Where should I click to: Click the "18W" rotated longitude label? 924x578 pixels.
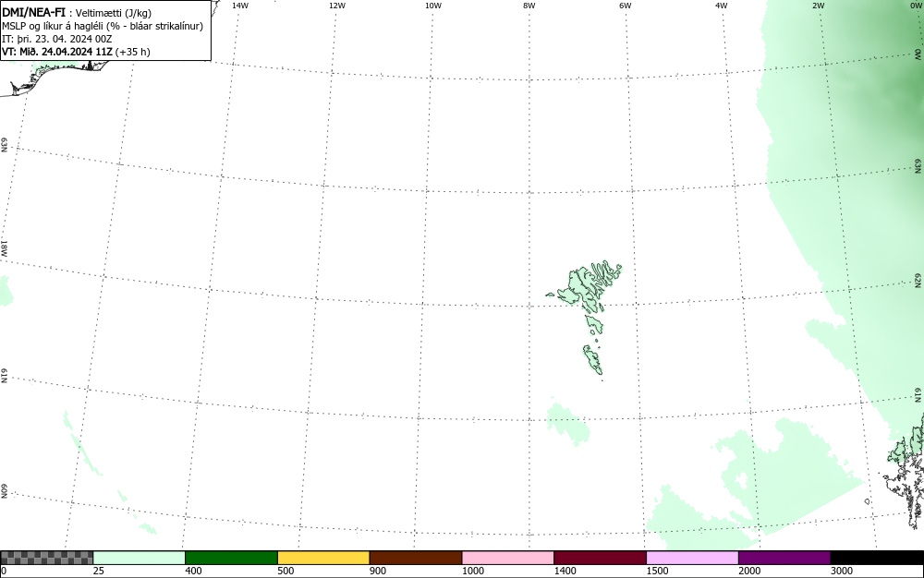pyautogui.click(x=4, y=247)
